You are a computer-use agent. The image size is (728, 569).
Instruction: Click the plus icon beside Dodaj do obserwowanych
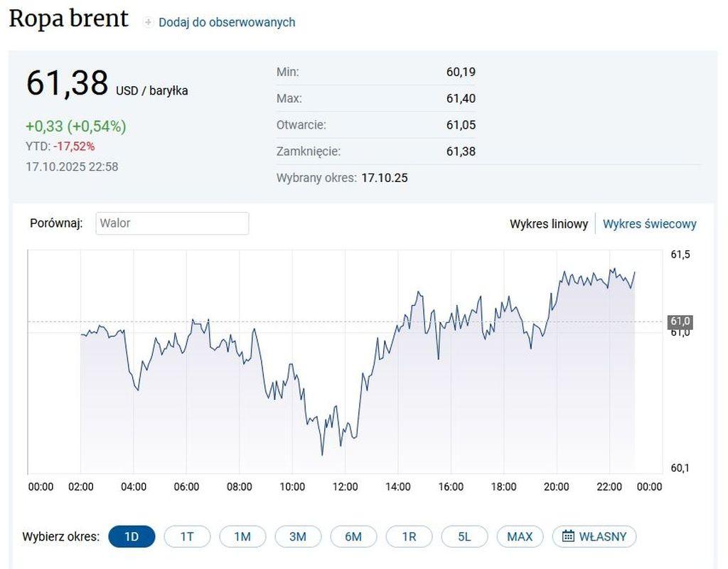coord(148,23)
